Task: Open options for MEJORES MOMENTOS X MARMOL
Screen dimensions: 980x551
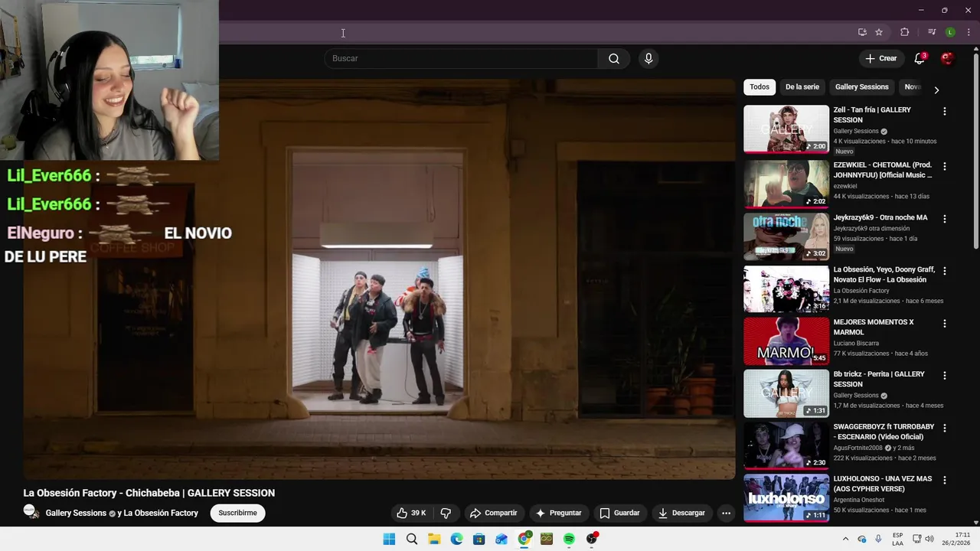Action: pos(944,324)
